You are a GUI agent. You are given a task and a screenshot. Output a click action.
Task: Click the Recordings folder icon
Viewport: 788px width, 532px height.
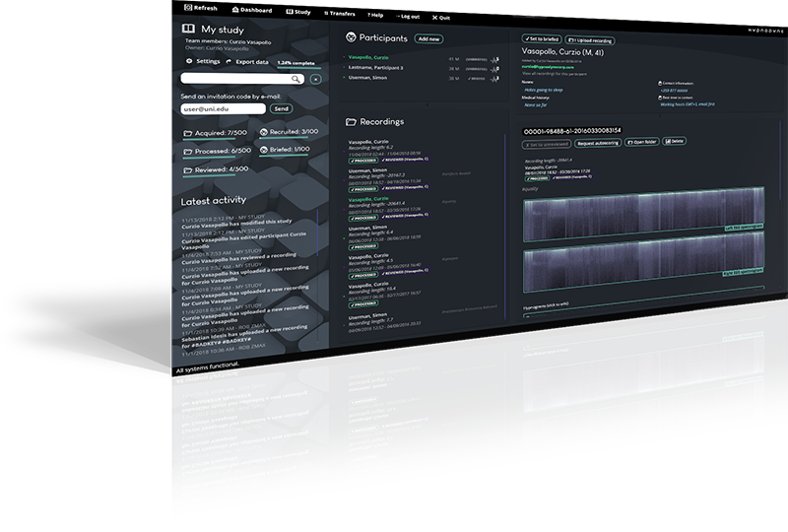[x=351, y=123]
